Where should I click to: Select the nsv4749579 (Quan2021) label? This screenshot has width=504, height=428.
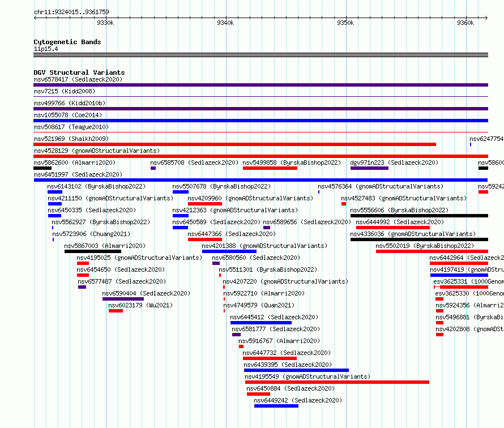[259, 305]
